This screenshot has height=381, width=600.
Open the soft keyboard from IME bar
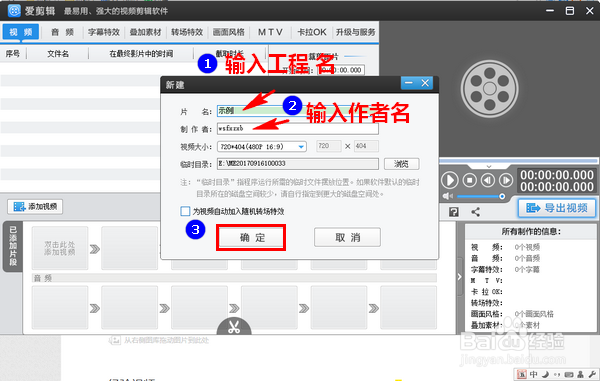coord(569,374)
